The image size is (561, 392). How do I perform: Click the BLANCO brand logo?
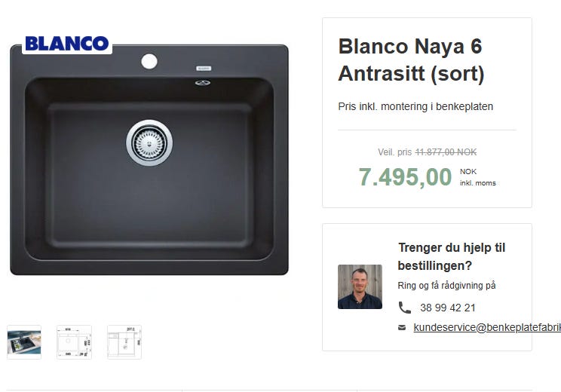point(67,44)
